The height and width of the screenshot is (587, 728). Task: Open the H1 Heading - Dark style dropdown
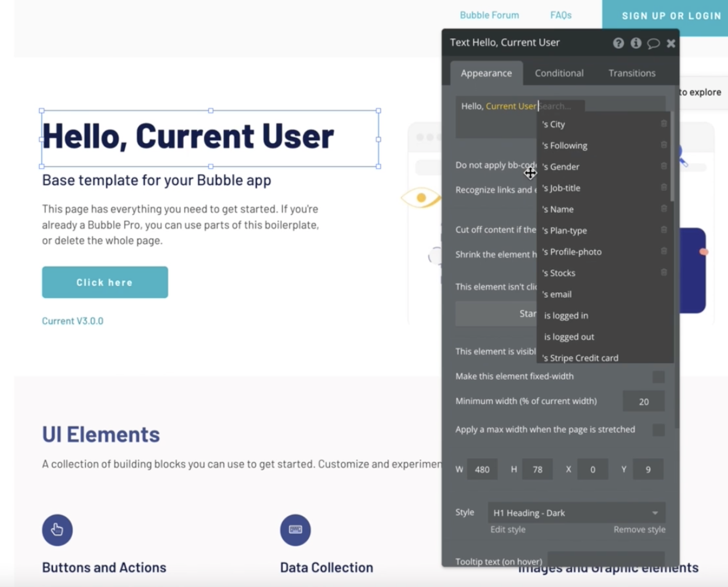point(576,513)
